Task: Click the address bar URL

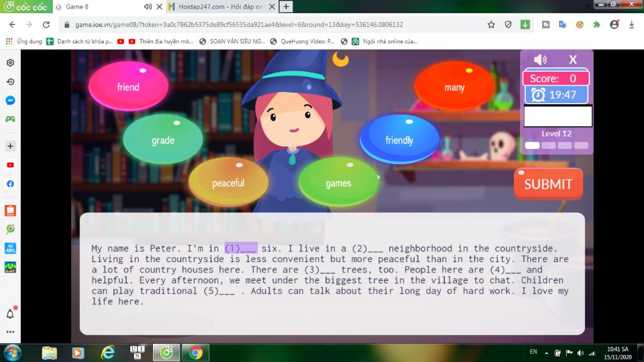Action: (239, 25)
